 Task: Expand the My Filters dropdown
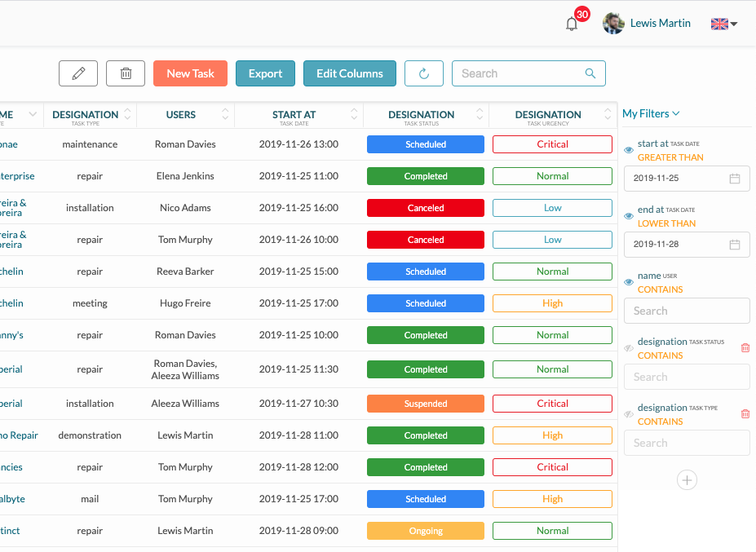pos(651,114)
